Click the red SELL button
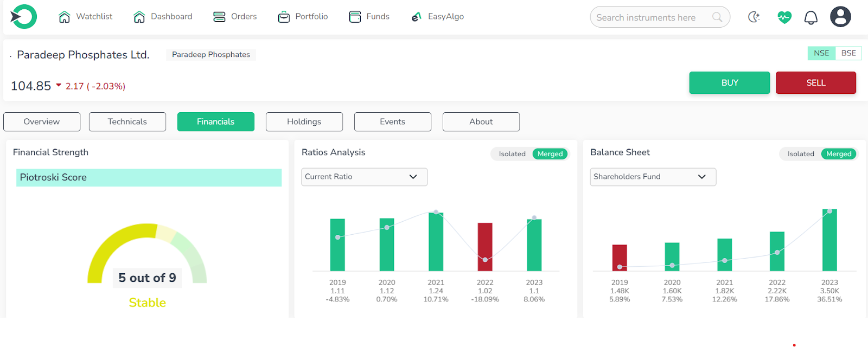868x347 pixels. pos(816,83)
